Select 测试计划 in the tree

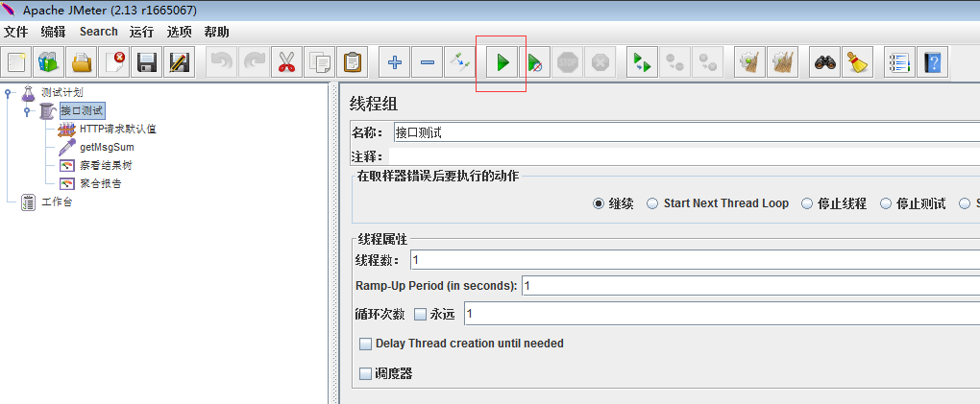(61, 93)
